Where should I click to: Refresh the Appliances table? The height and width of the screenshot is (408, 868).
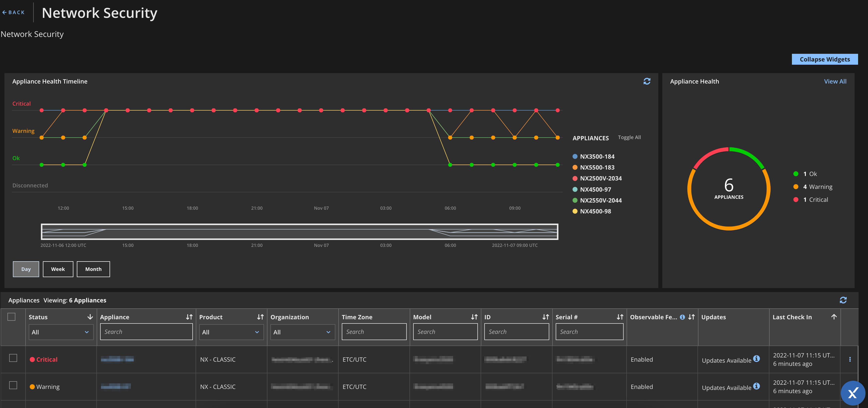click(x=843, y=300)
